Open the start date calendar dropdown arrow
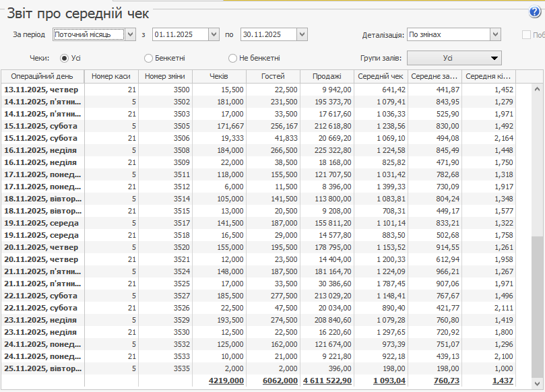 pos(214,34)
